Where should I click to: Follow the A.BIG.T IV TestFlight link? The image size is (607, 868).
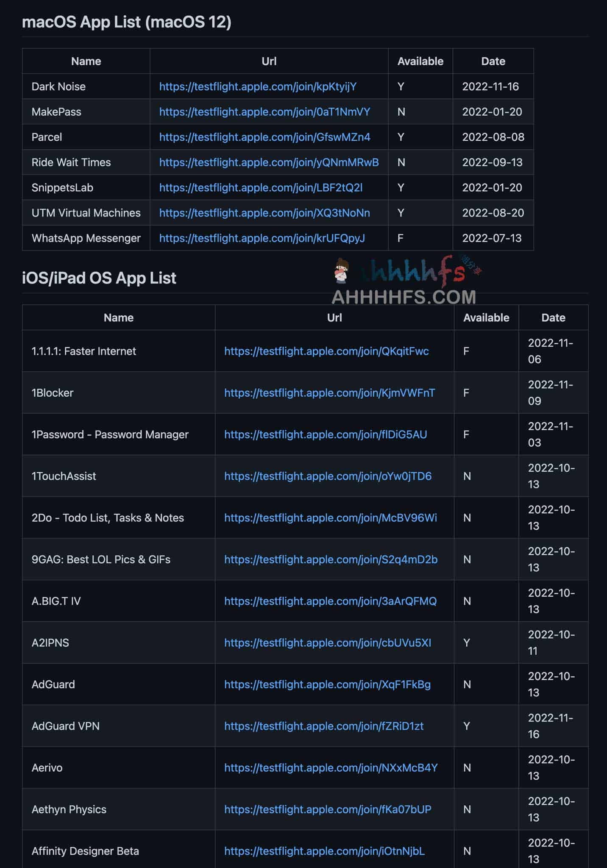click(x=330, y=601)
